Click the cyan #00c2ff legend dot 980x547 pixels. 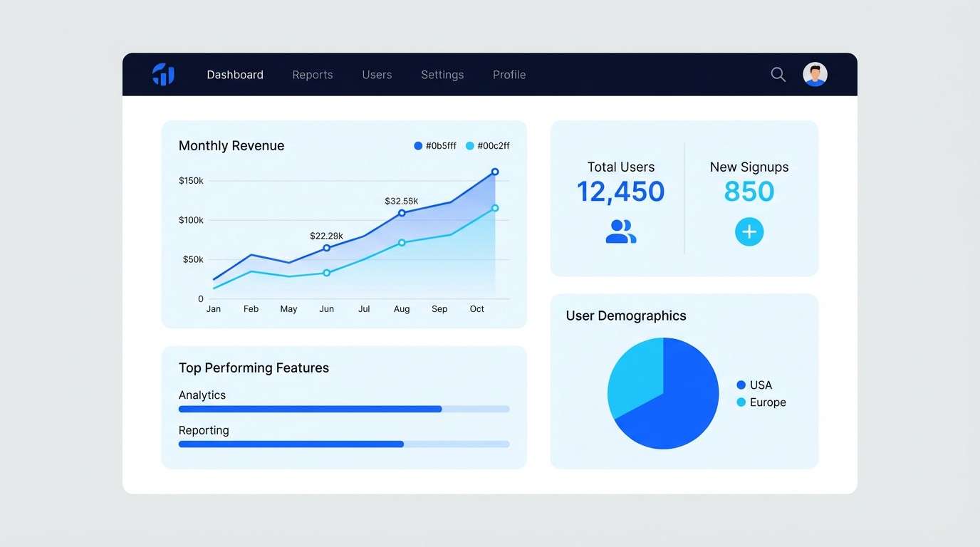469,145
